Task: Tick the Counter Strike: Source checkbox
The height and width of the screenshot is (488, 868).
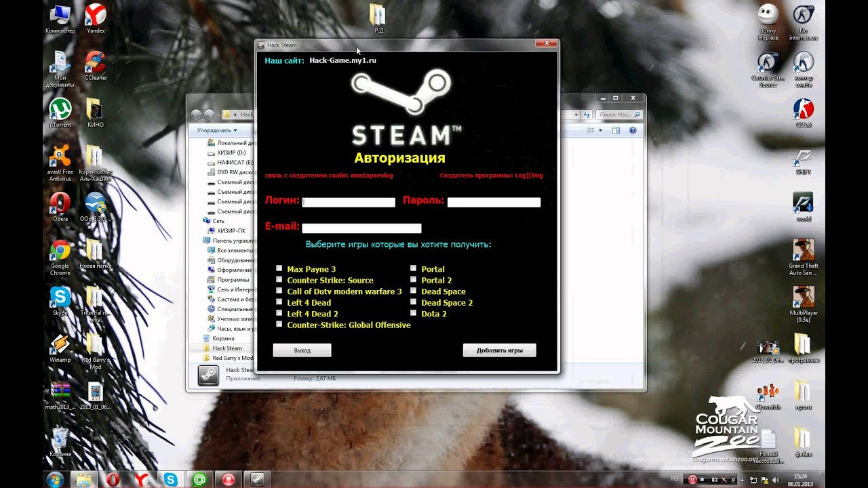Action: click(x=279, y=279)
